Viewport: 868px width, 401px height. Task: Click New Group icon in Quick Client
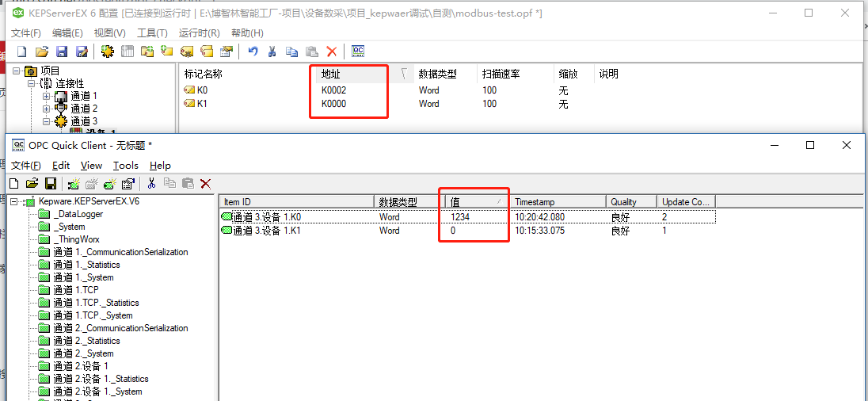point(92,183)
